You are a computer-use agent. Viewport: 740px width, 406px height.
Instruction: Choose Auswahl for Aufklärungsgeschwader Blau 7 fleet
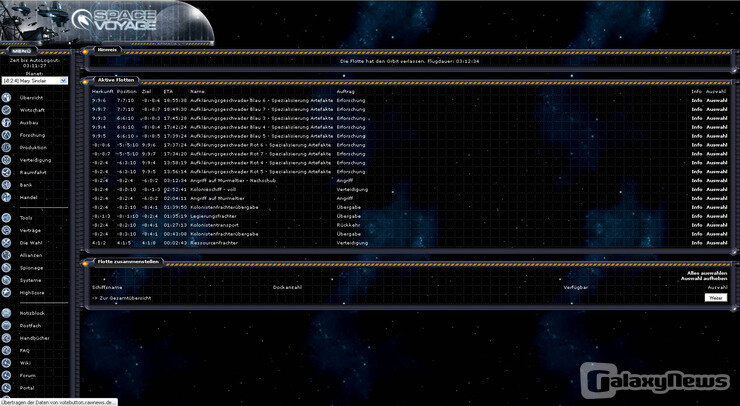tap(717, 110)
